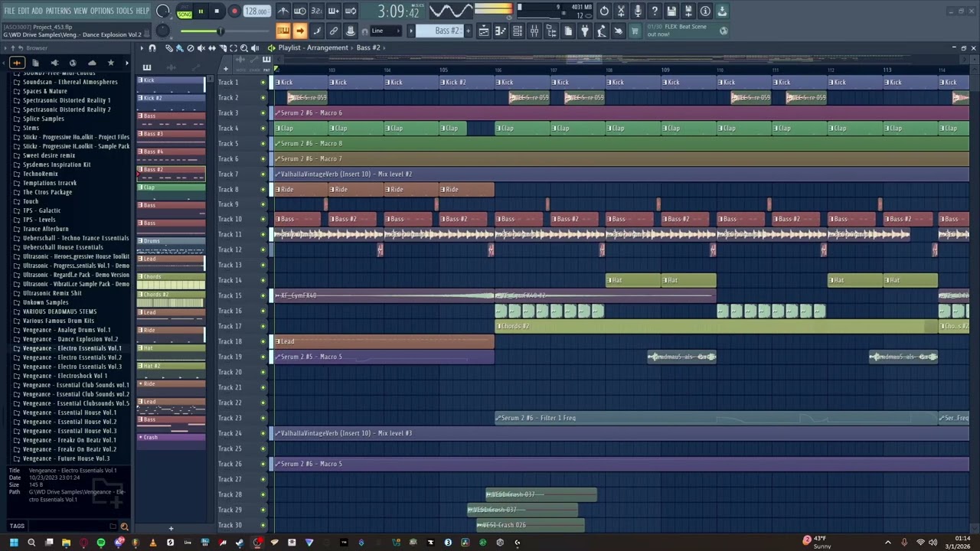Mute Track 23 with its green light
Screen dimensions: 980x551
(263, 418)
